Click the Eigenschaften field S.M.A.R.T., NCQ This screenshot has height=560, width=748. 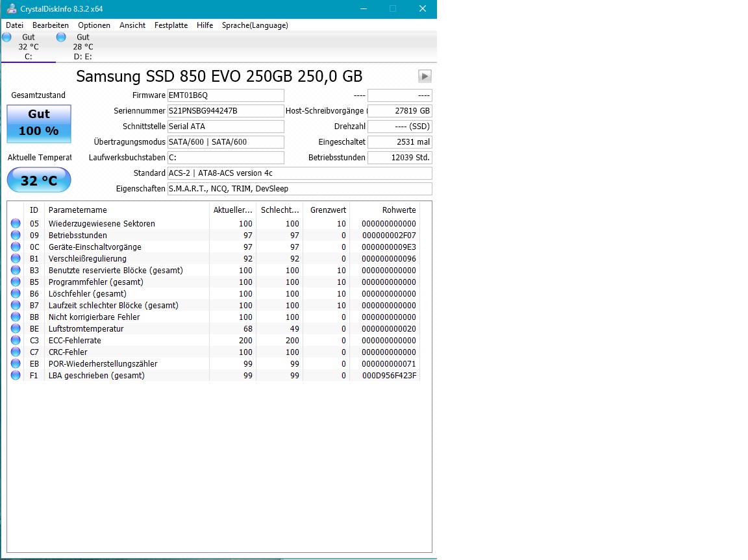point(299,189)
